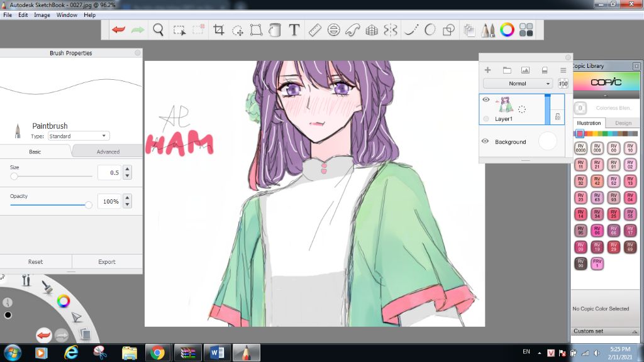
Task: Click the Background layer color circle
Action: click(x=548, y=141)
